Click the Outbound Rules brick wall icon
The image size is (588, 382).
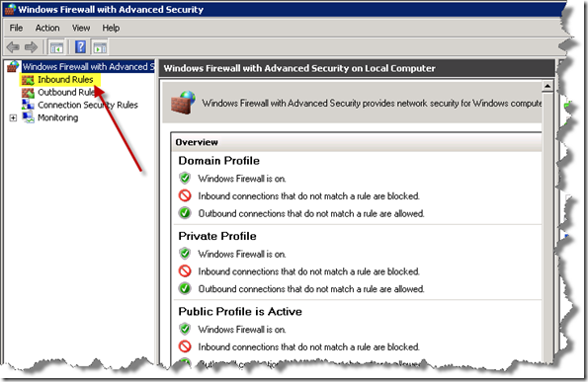pos(28,93)
